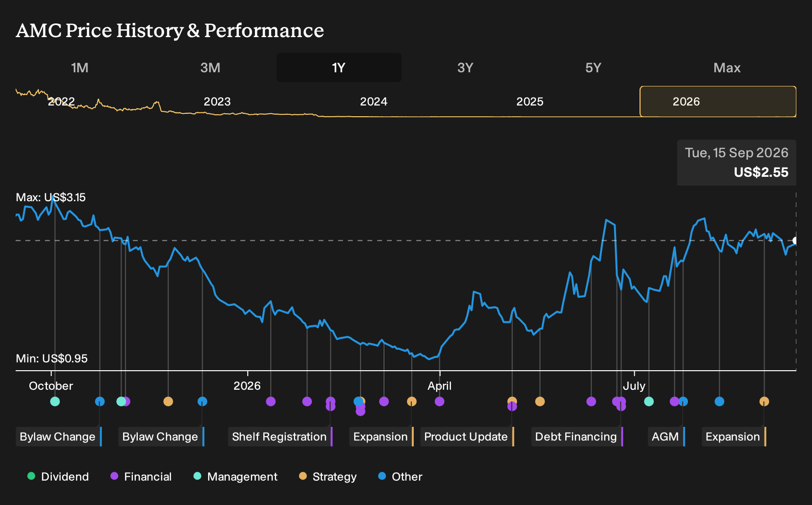This screenshot has width=812, height=505.
Task: Open the Debt Financing event label
Action: tap(577, 437)
